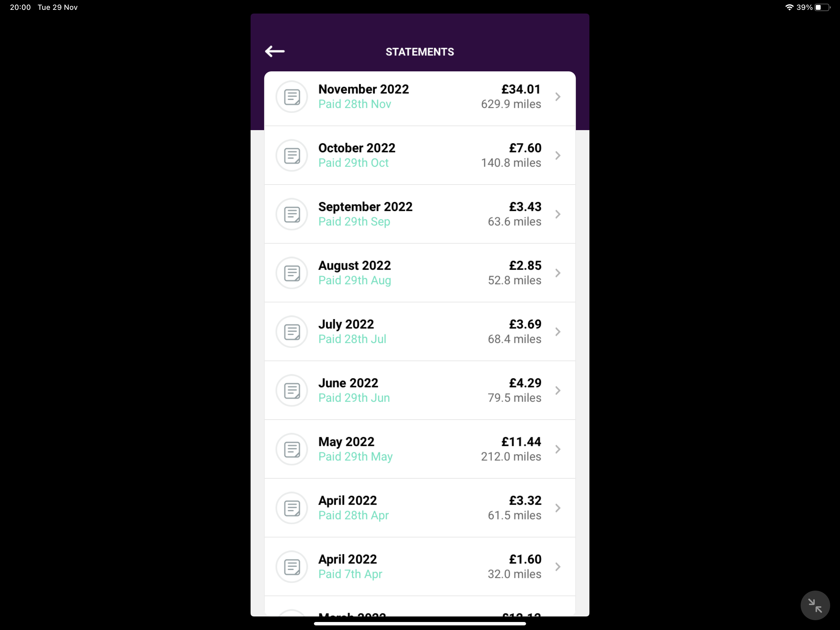Tap the collapse fullscreen arrows button
Screen dimensions: 840x630
(815, 605)
